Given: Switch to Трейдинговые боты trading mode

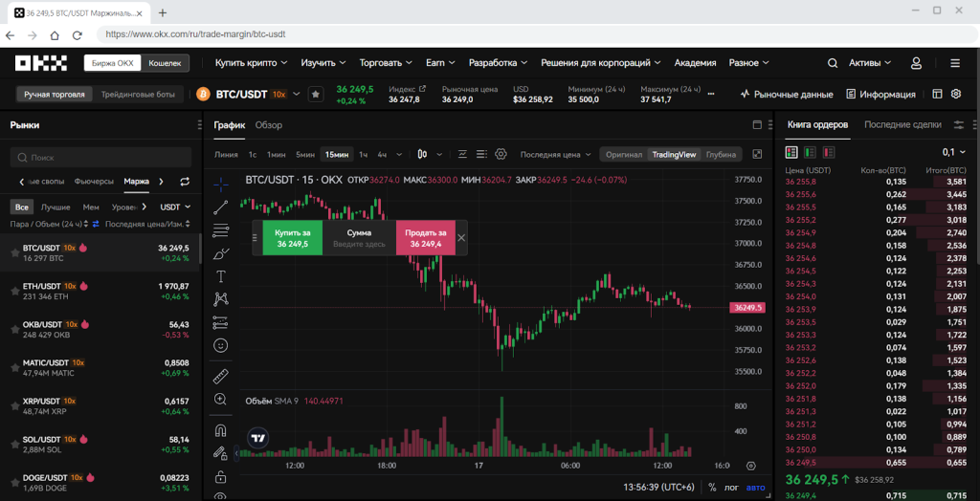Looking at the screenshot, I should [x=139, y=95].
